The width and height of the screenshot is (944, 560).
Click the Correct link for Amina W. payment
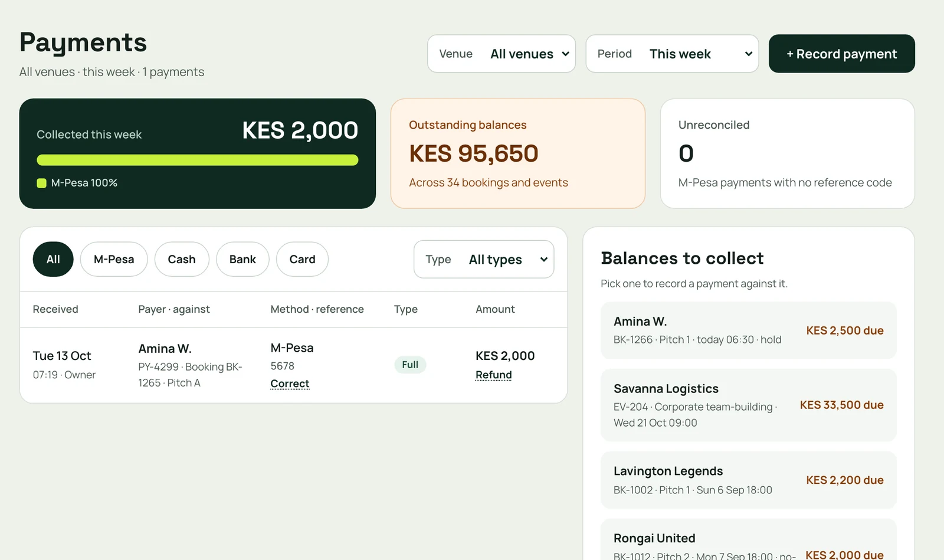pos(290,384)
